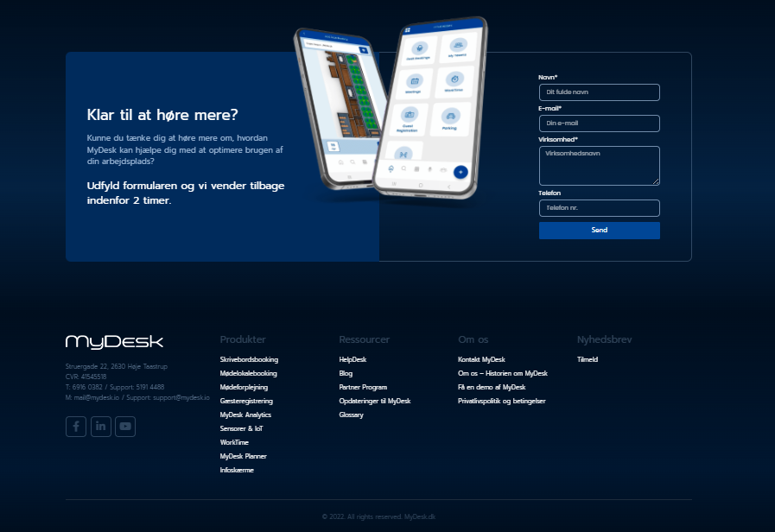
Task: Open Om os – Historien om MyDesk
Action: click(x=503, y=373)
